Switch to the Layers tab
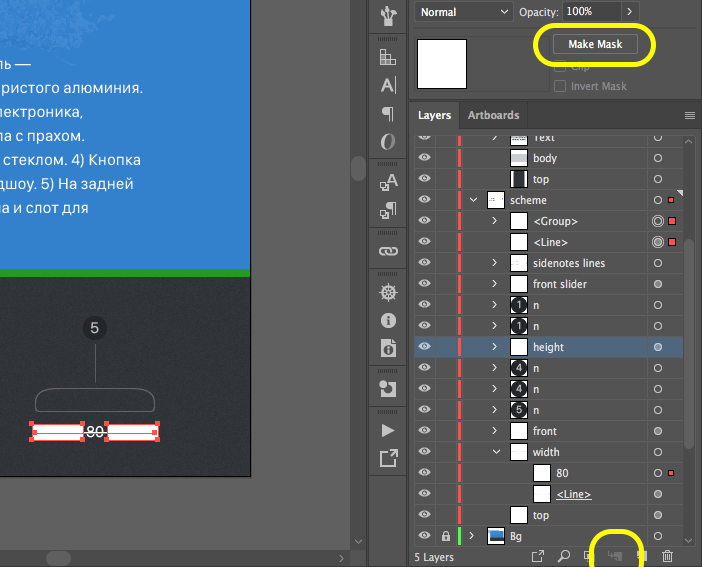The height and width of the screenshot is (567, 702). pos(434,116)
